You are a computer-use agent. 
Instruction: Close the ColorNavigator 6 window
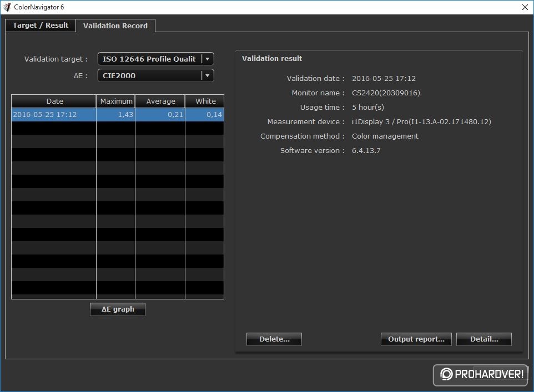(x=525, y=7)
